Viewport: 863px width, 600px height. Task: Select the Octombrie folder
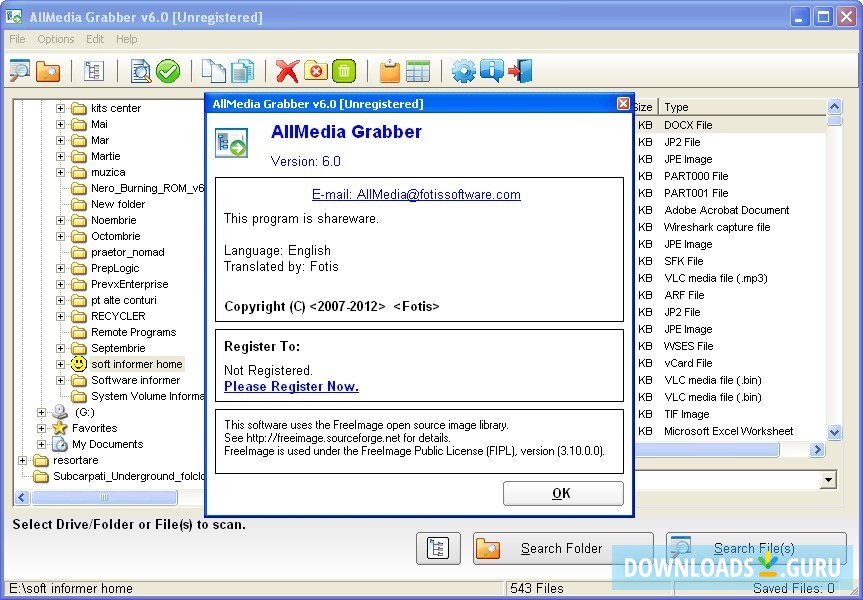[116, 236]
